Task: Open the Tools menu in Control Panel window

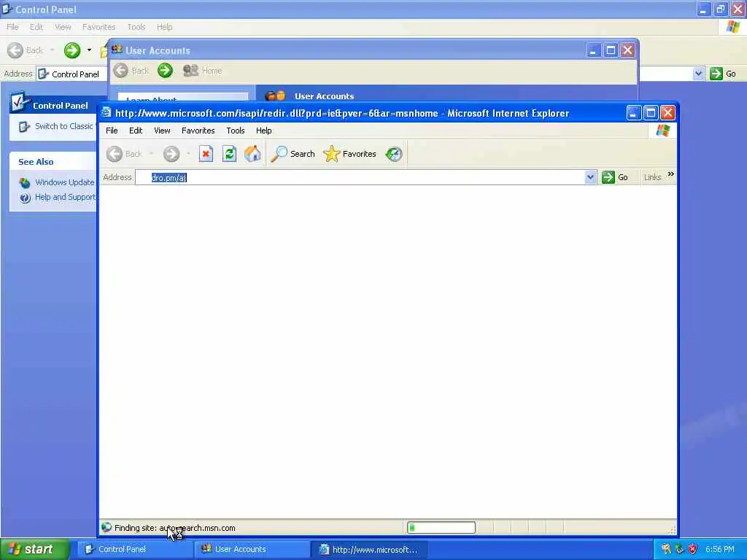Action: point(136,27)
